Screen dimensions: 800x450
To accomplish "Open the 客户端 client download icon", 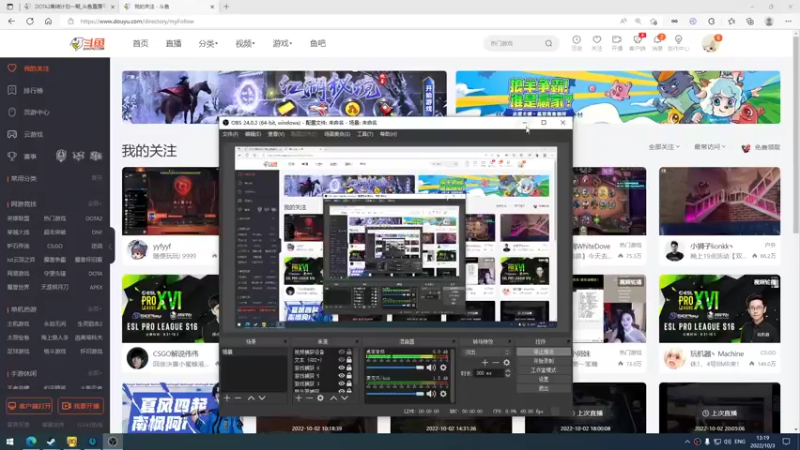I will click(637, 43).
